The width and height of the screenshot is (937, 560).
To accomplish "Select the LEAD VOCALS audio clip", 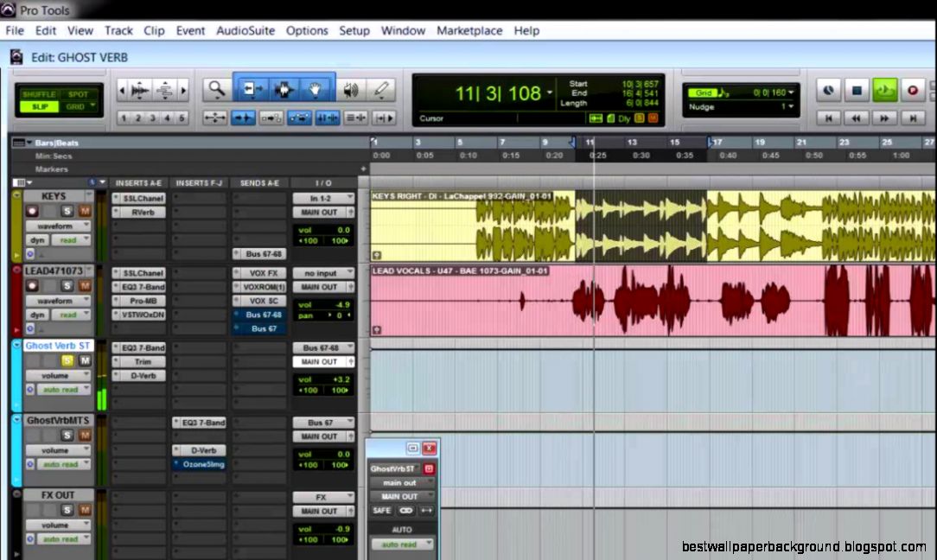I will [653, 301].
